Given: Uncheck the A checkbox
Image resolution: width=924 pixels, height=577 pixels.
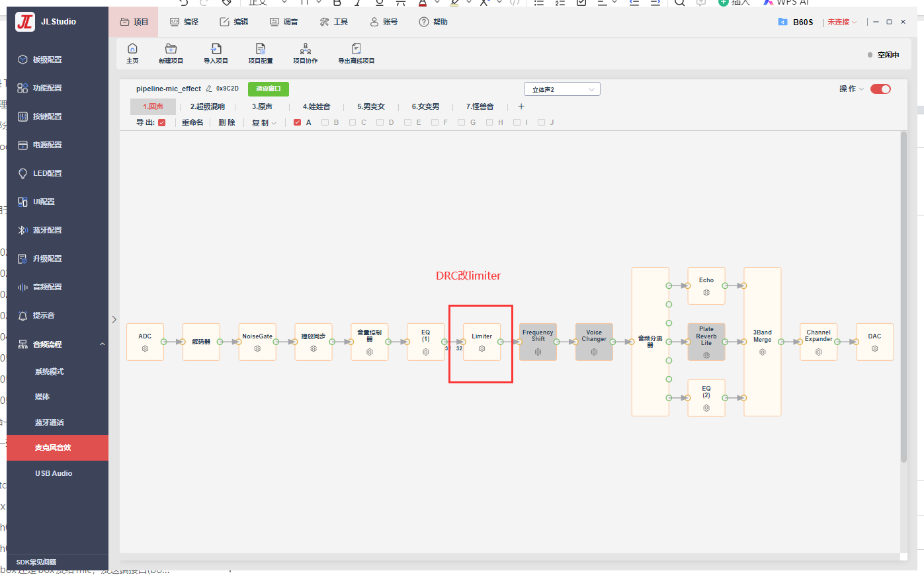Looking at the screenshot, I should [297, 122].
